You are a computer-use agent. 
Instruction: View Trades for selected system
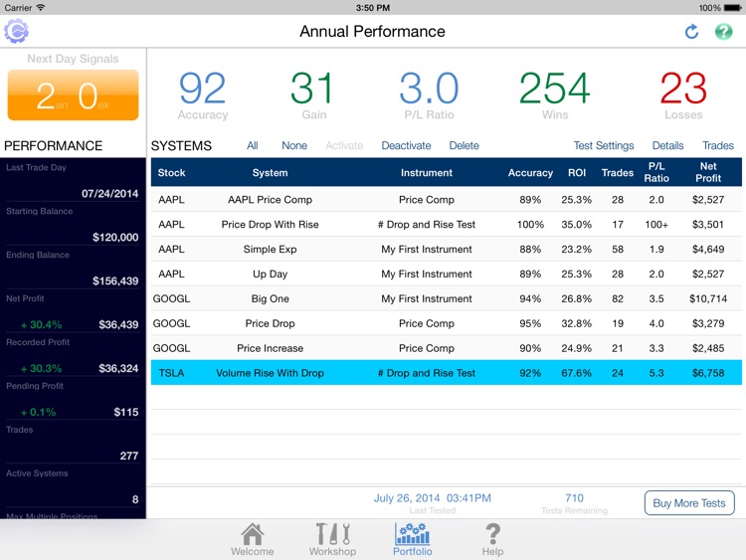tap(718, 145)
